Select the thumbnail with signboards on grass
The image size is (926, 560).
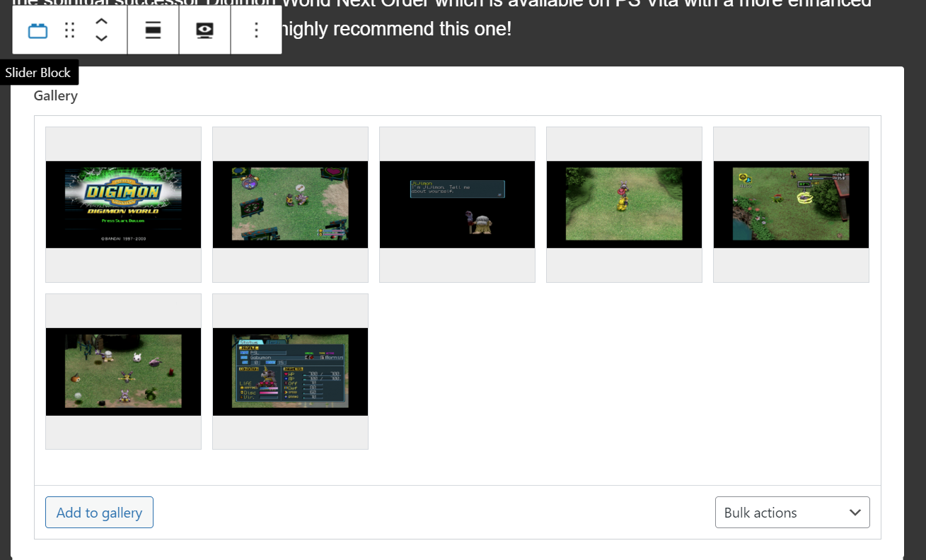click(x=290, y=204)
